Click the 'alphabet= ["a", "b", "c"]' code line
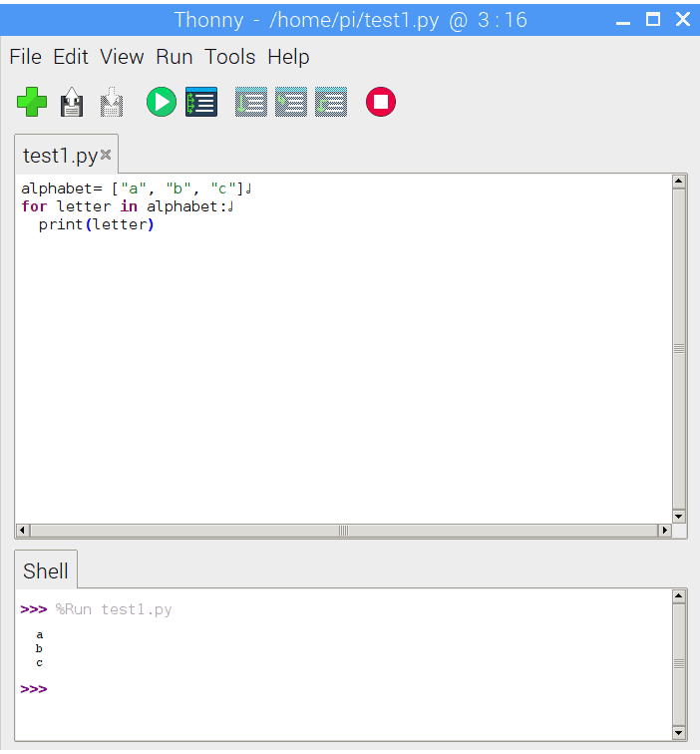Viewport: 700px width, 754px height. coord(137,188)
